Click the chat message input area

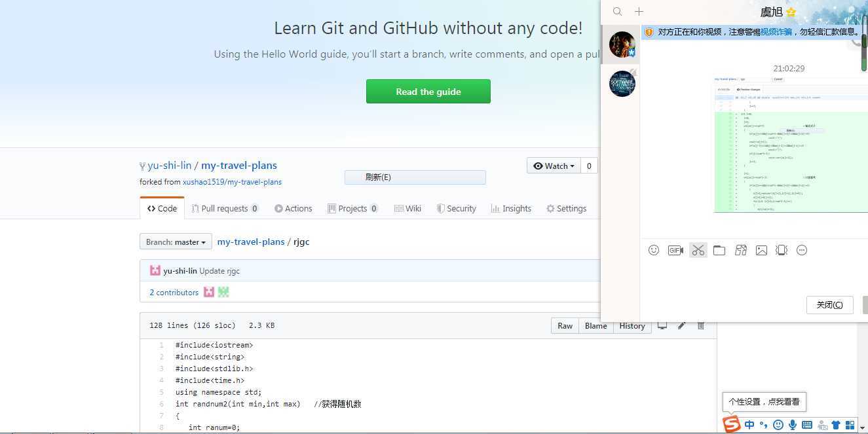coord(753,275)
